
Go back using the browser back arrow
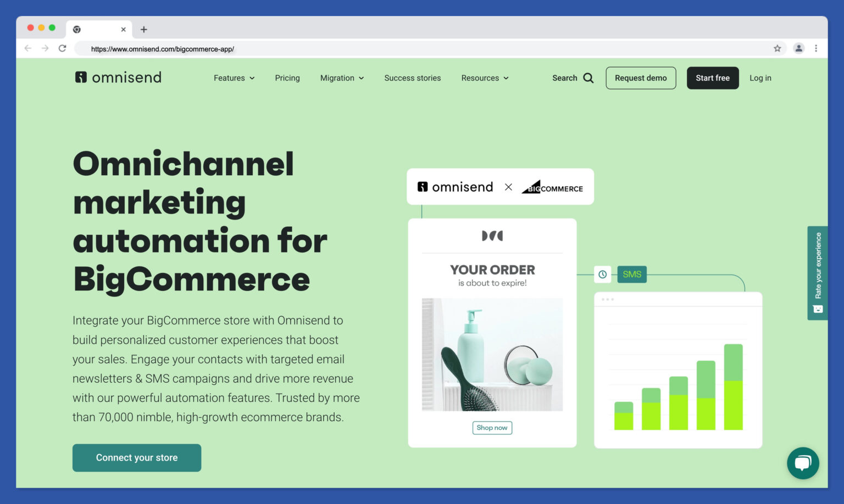pos(28,48)
